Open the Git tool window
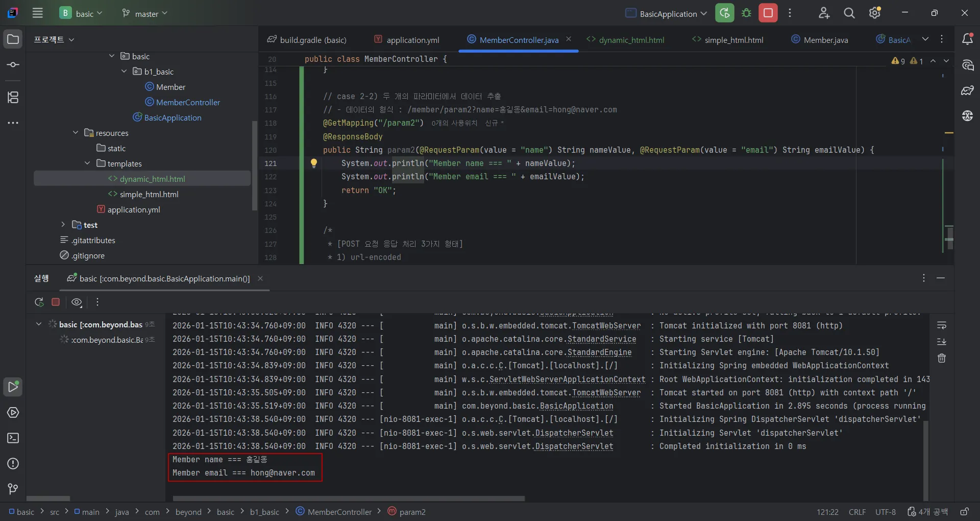Screen dimensions: 980x521 click(13, 489)
